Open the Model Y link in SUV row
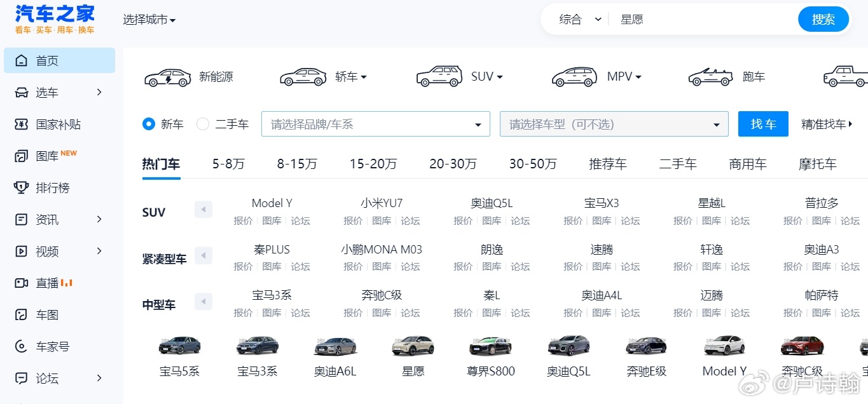Screen dimensions: 868x404 [272, 203]
